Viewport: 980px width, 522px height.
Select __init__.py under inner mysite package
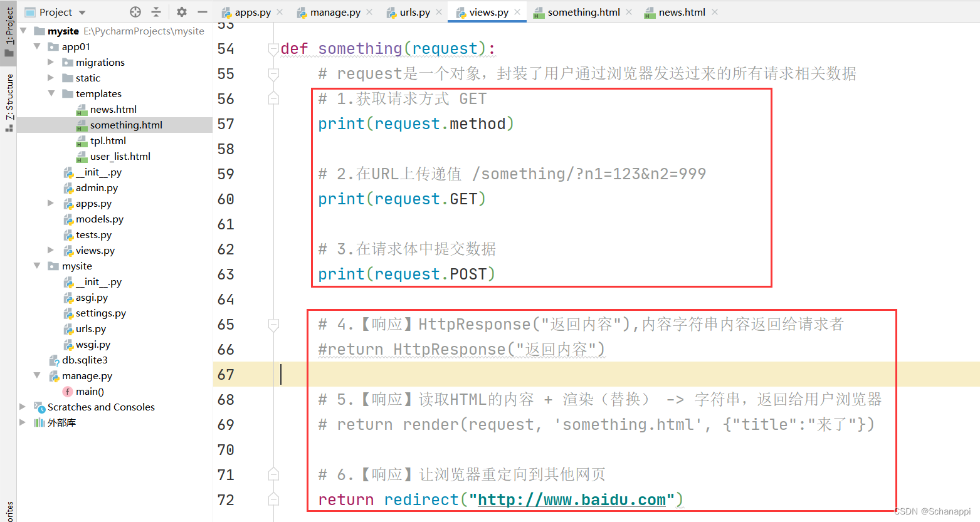[98, 281]
